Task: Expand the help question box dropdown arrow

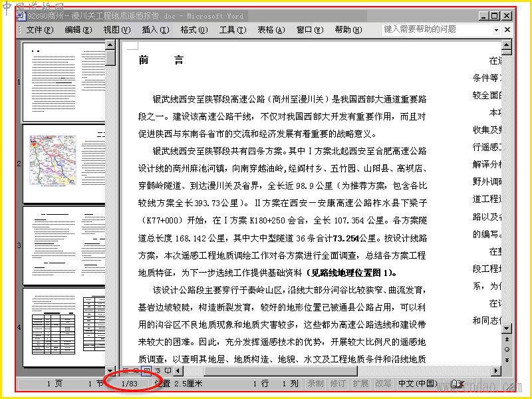Action: [x=496, y=30]
